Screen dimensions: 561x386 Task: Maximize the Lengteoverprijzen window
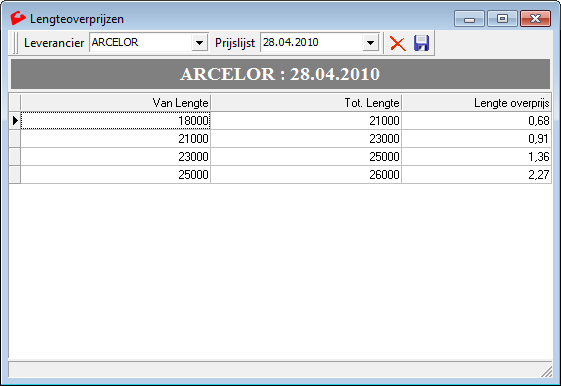(502, 19)
